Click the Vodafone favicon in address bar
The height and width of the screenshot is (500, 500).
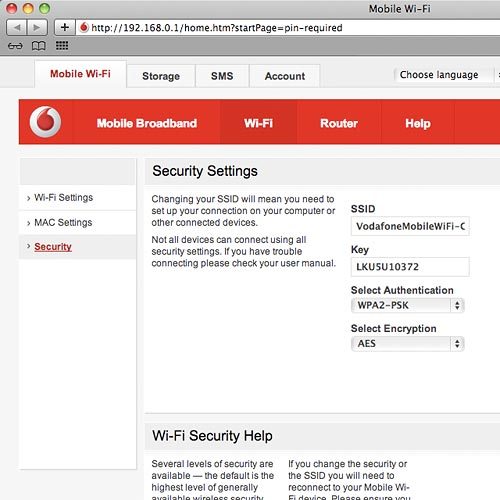click(x=84, y=27)
